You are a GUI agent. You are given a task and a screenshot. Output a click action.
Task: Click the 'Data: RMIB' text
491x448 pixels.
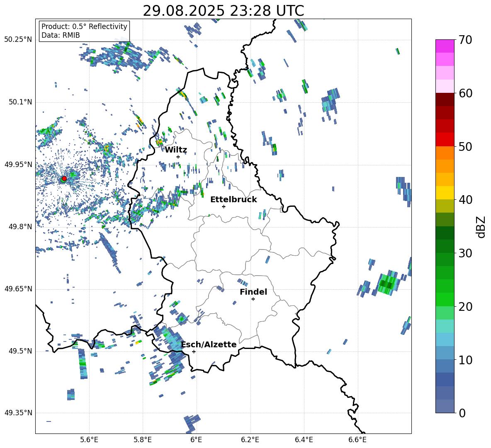pyautogui.click(x=61, y=35)
